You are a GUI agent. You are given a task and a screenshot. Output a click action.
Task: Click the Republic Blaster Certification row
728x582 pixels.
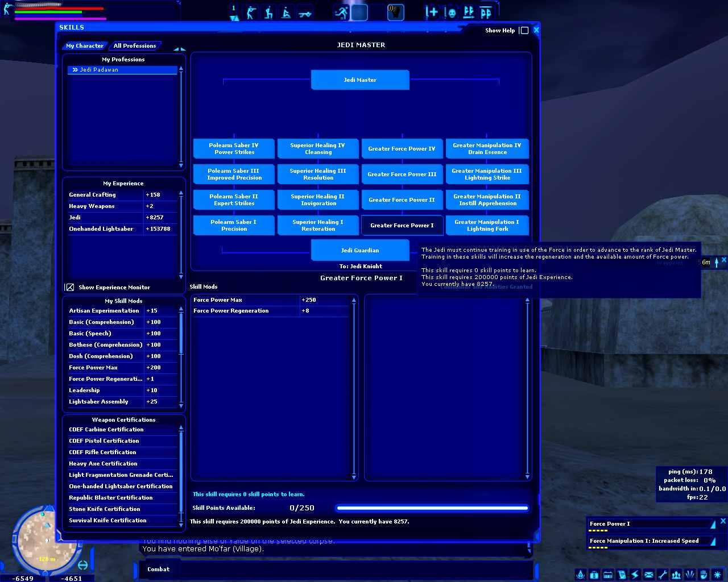(x=123, y=498)
